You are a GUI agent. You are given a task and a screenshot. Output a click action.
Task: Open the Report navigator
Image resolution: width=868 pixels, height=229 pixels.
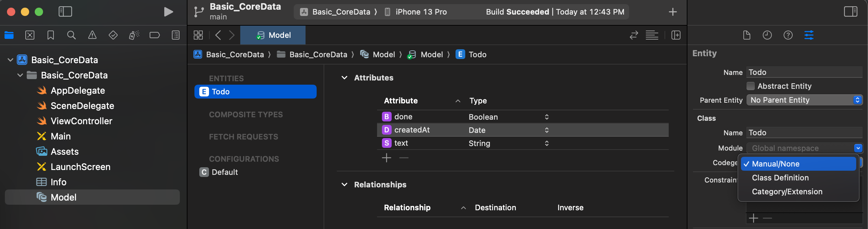pyautogui.click(x=176, y=35)
